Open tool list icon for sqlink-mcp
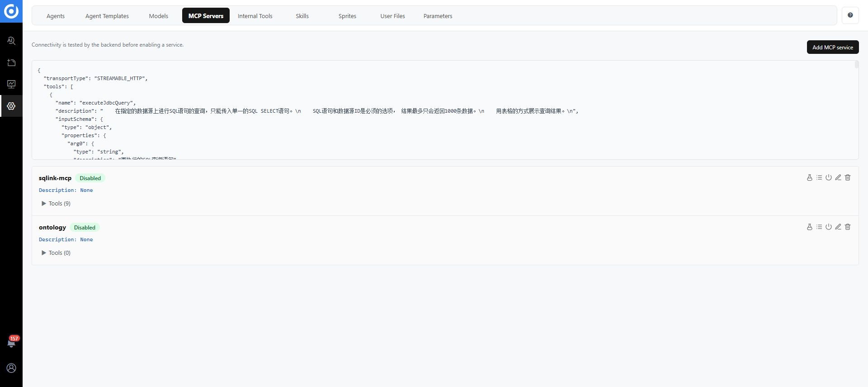Image resolution: width=868 pixels, height=387 pixels. click(x=819, y=177)
